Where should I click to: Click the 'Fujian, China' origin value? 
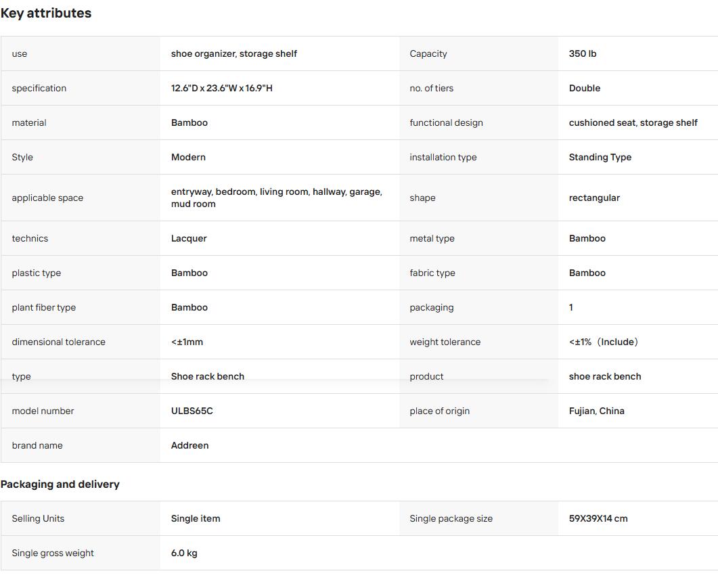597,411
